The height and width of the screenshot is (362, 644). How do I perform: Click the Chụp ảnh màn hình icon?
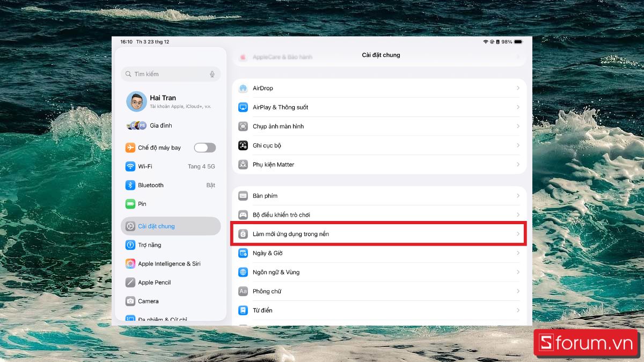coord(243,127)
